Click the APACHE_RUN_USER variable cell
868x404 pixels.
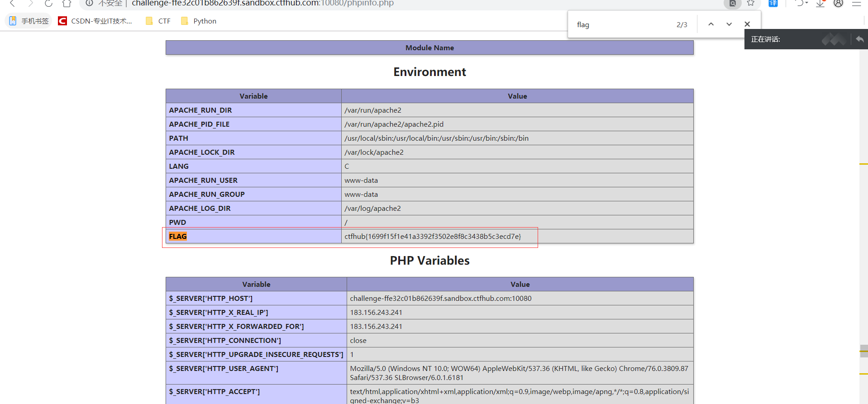[x=253, y=180]
